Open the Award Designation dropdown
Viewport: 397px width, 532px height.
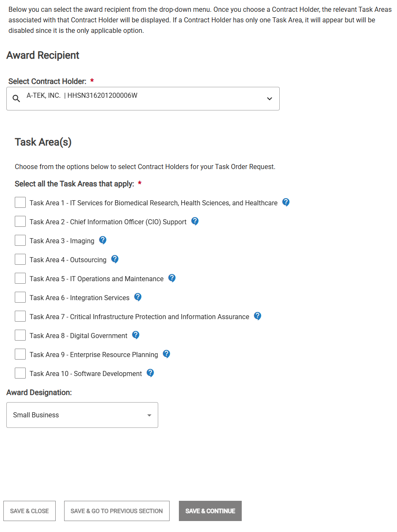82,415
